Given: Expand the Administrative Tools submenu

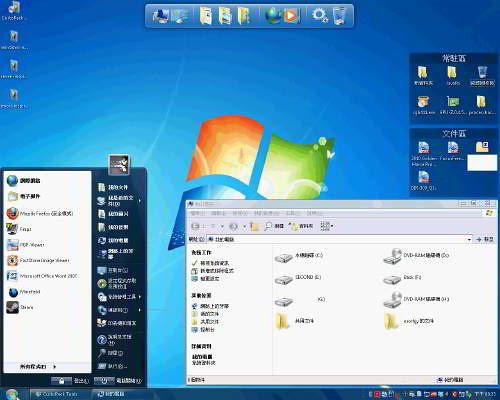Looking at the screenshot, I should pyautogui.click(x=118, y=297).
